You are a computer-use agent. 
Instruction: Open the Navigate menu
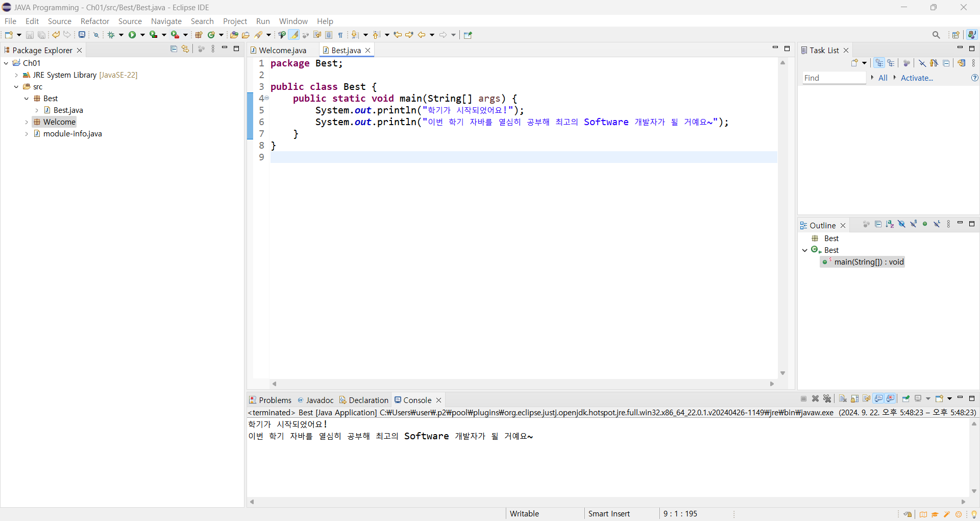tap(166, 21)
